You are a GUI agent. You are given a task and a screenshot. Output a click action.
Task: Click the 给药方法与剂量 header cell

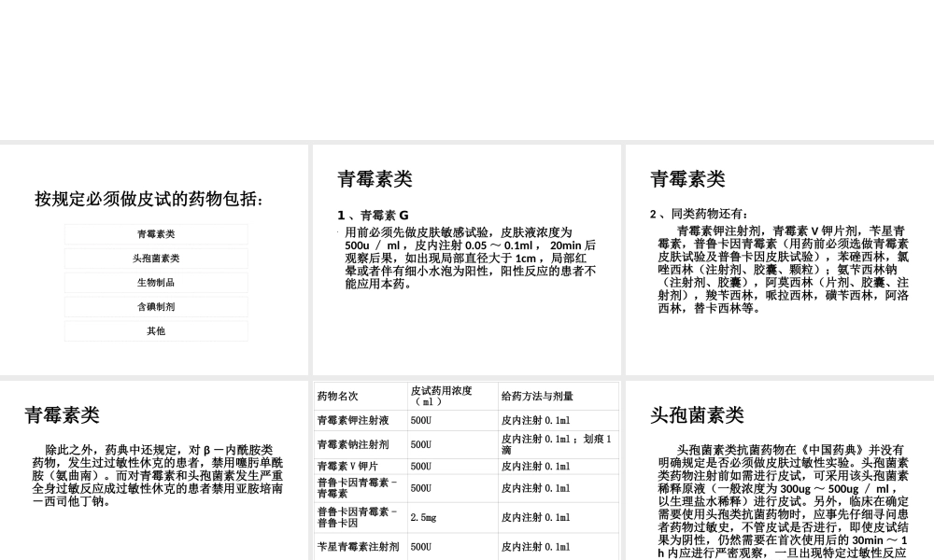[x=538, y=396]
